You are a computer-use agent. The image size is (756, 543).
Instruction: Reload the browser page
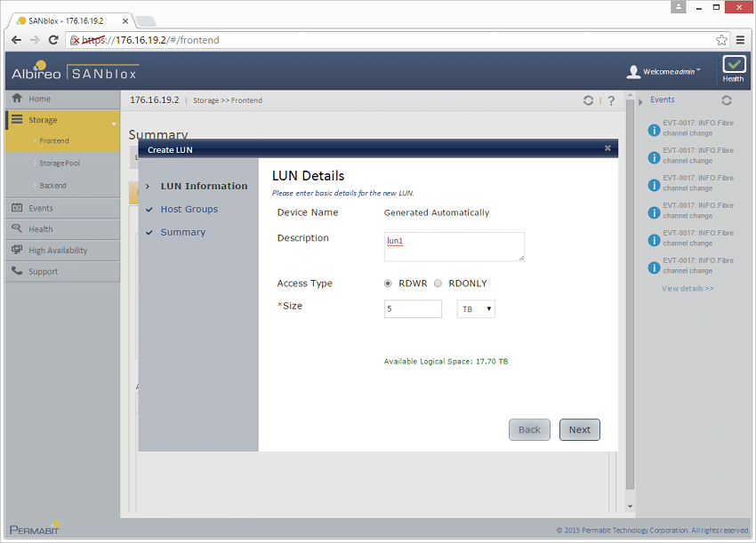(53, 40)
